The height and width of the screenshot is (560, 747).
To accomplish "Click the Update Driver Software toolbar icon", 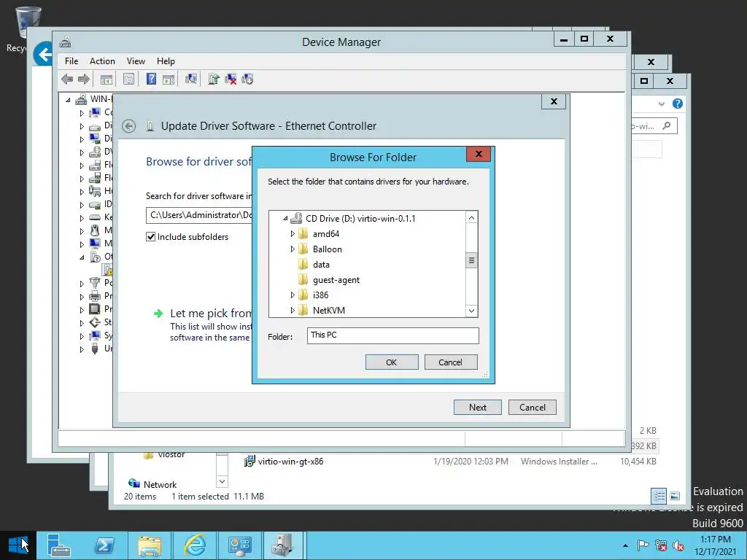I will click(214, 79).
